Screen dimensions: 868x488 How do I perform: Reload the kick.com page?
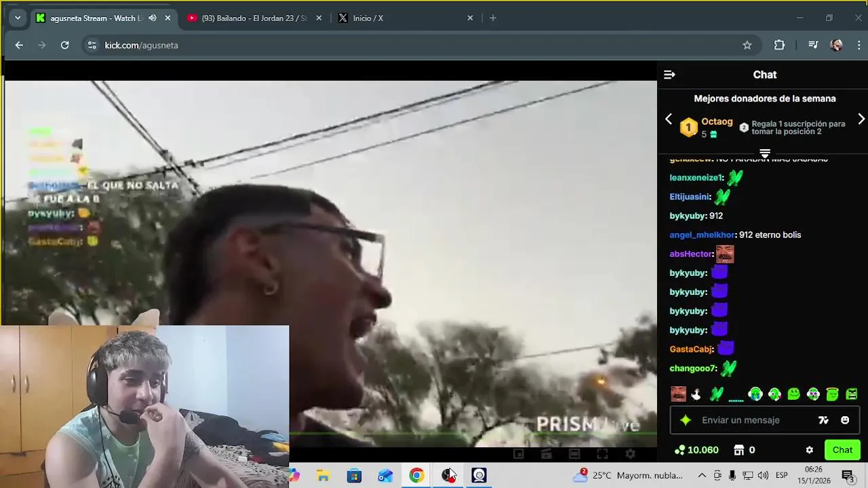(x=65, y=45)
